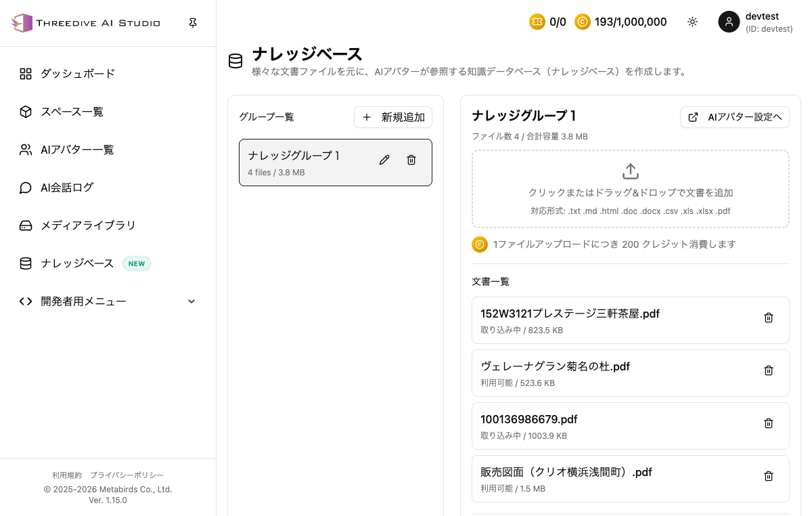Select ナレッジベース in sidebar

coord(108,263)
